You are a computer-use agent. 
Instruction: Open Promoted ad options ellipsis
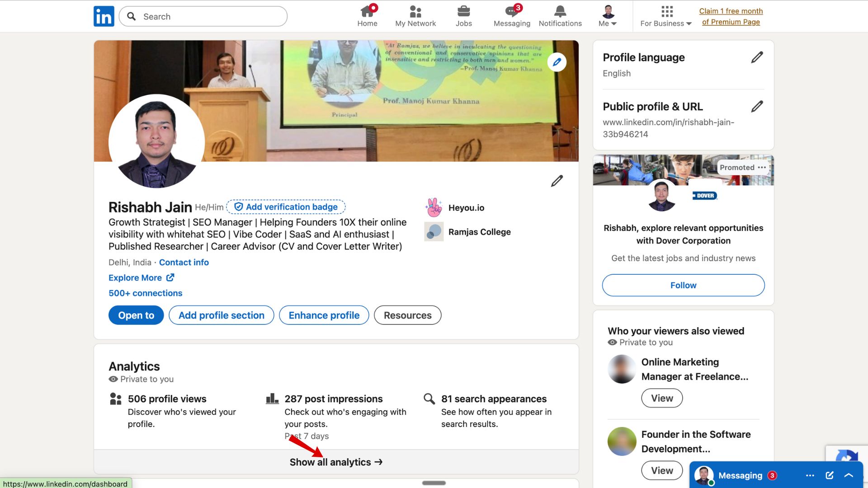[x=762, y=168]
